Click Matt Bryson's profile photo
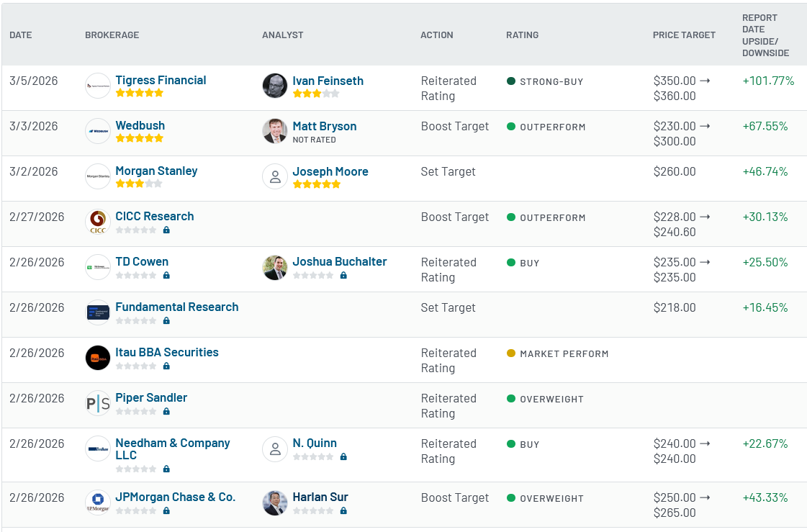The width and height of the screenshot is (807, 532). tap(275, 131)
